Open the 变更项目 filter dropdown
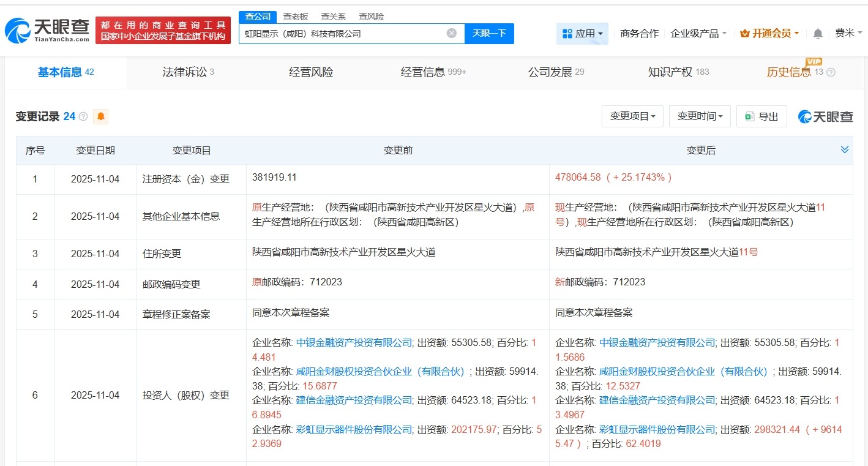The width and height of the screenshot is (868, 466). [632, 116]
